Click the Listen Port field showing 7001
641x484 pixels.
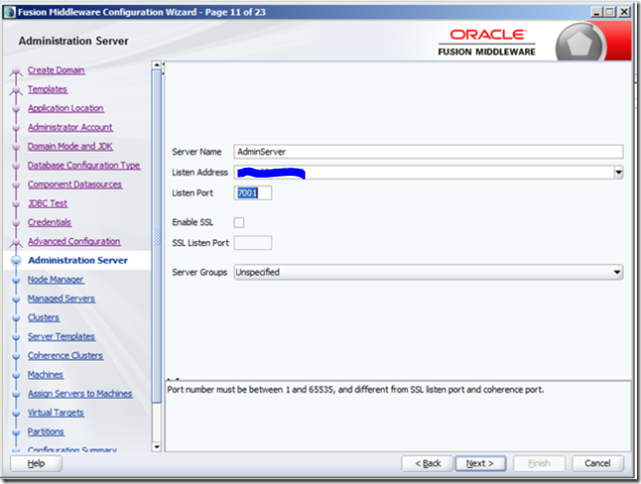point(253,193)
